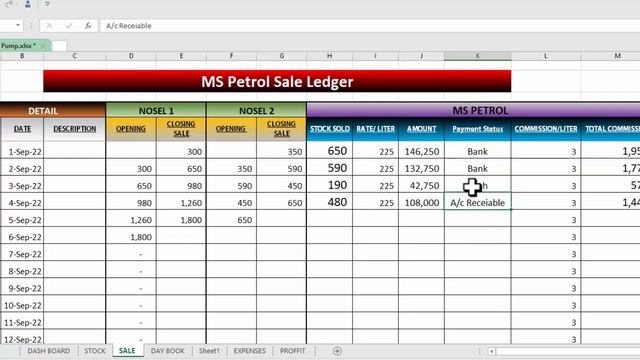Click the Cancel entry X icon
The width and height of the screenshot is (640, 360).
point(49,26)
